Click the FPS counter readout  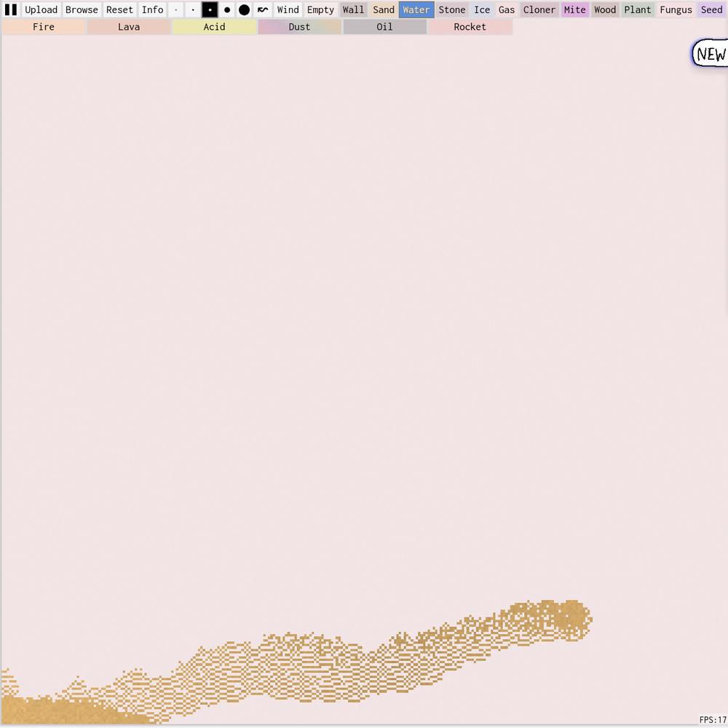[713, 720]
